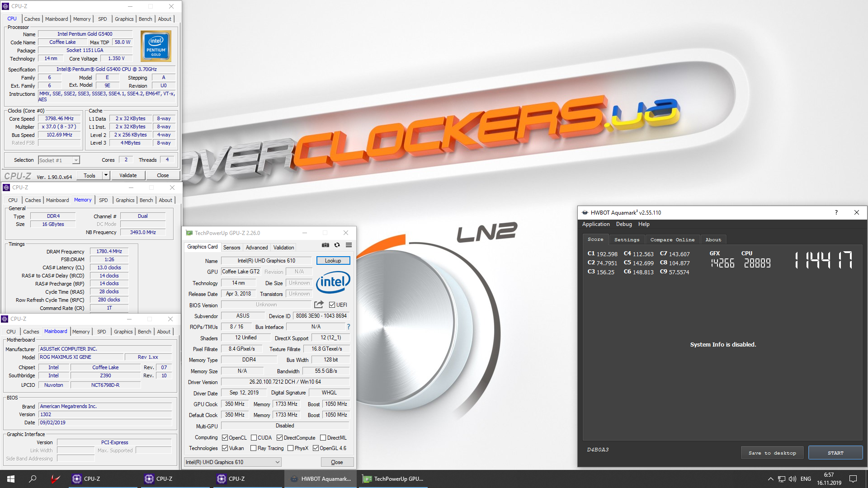Click the GPU Name field in GPU-Z
868x488 pixels.
tap(266, 261)
